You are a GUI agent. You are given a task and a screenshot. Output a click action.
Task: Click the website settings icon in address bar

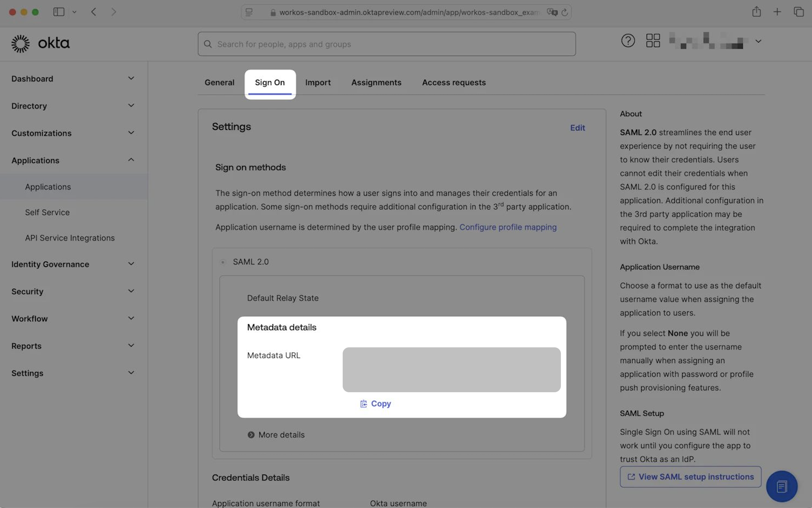click(x=249, y=12)
